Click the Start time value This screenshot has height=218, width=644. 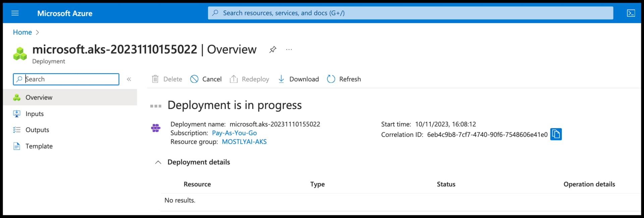point(445,124)
